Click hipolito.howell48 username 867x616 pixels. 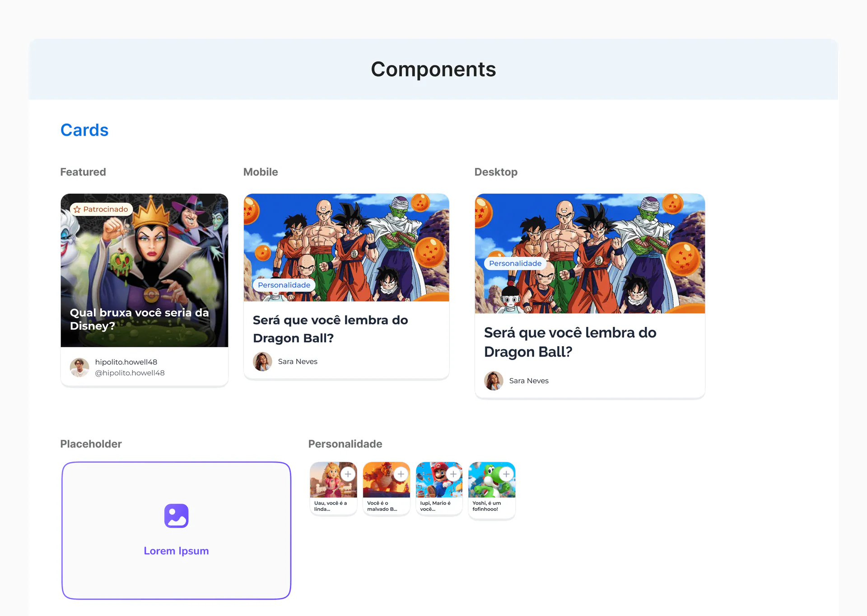click(x=126, y=362)
